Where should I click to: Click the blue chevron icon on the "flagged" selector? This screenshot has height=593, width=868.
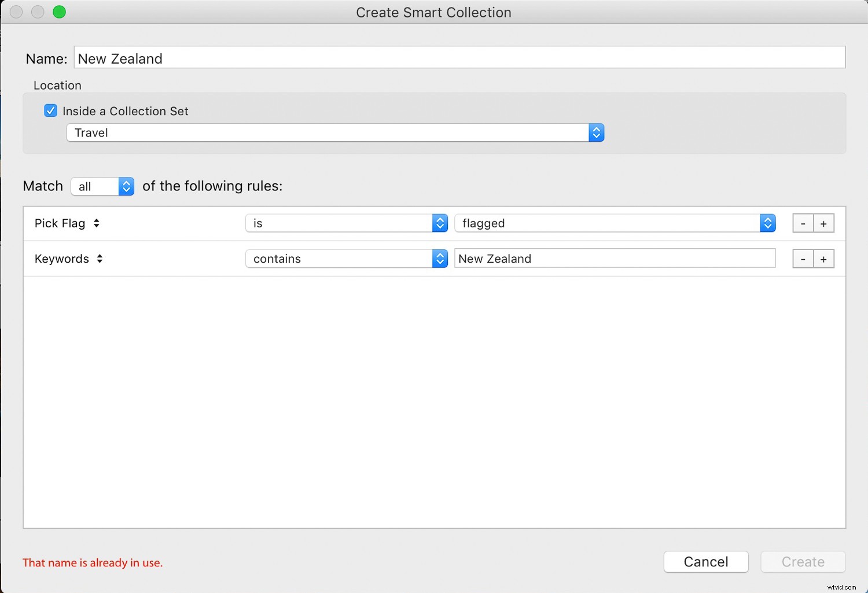click(768, 223)
